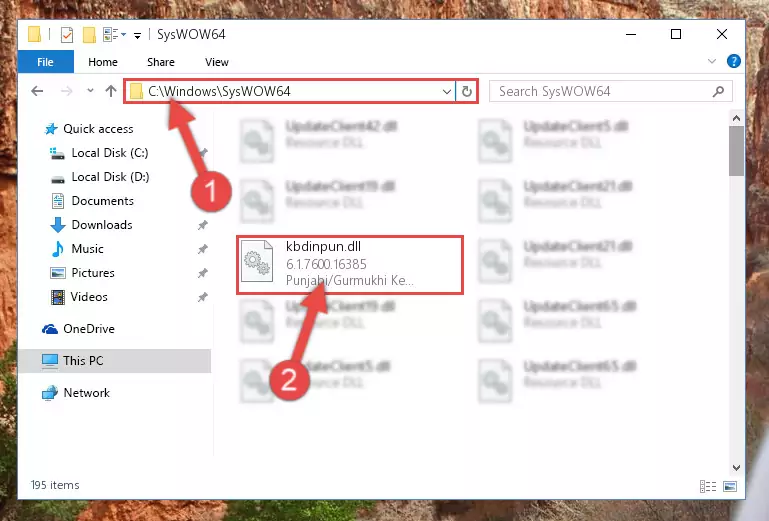Click the Videos film strip icon
Screen dimensions: 769x521
pos(58,297)
